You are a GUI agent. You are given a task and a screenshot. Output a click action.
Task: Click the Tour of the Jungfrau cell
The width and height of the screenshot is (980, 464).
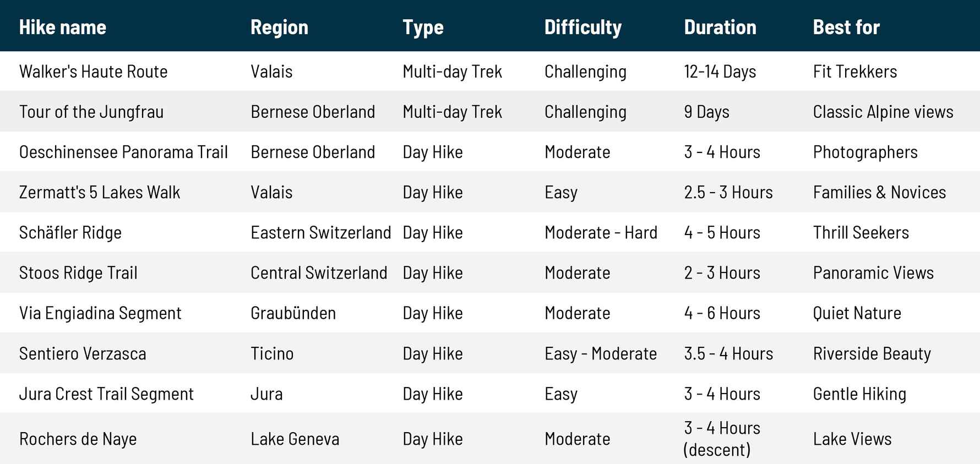coord(91,112)
